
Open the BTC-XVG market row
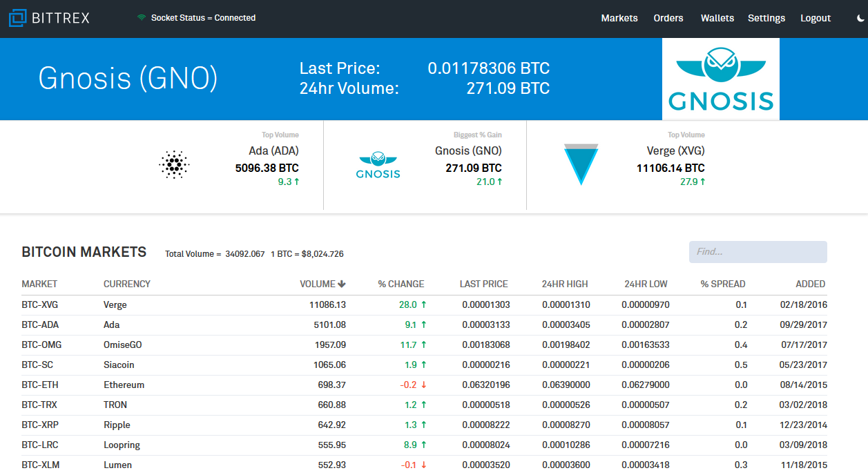pyautogui.click(x=425, y=304)
